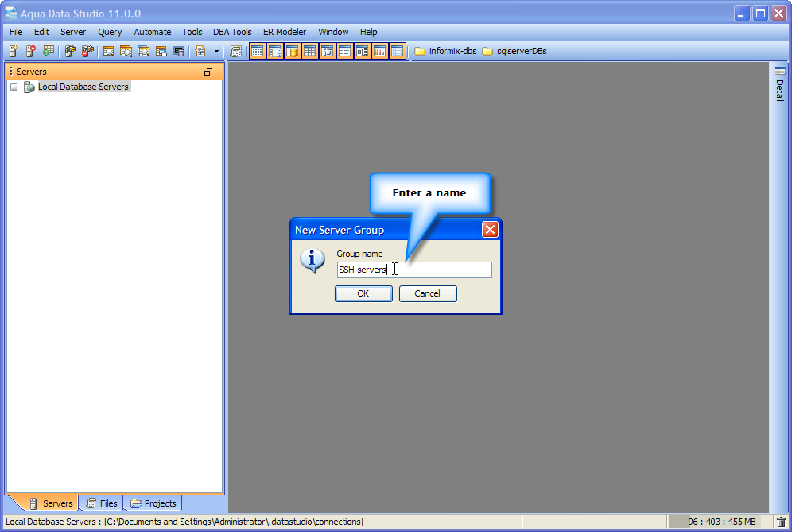Open the informix-dbs folder shortcut
792x532 pixels.
tap(445, 51)
